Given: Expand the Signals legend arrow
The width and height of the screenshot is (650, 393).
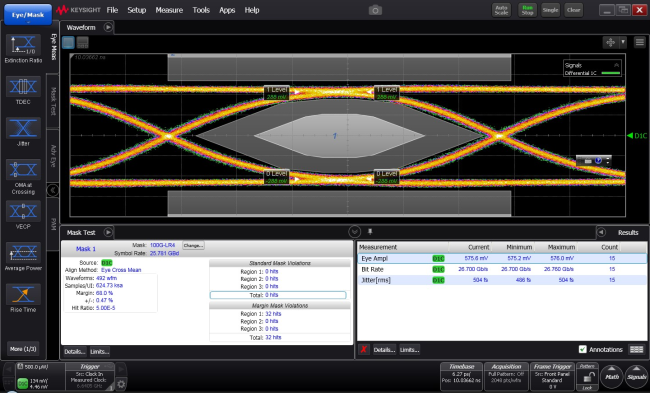Looking at the screenshot, I should coord(616,65).
